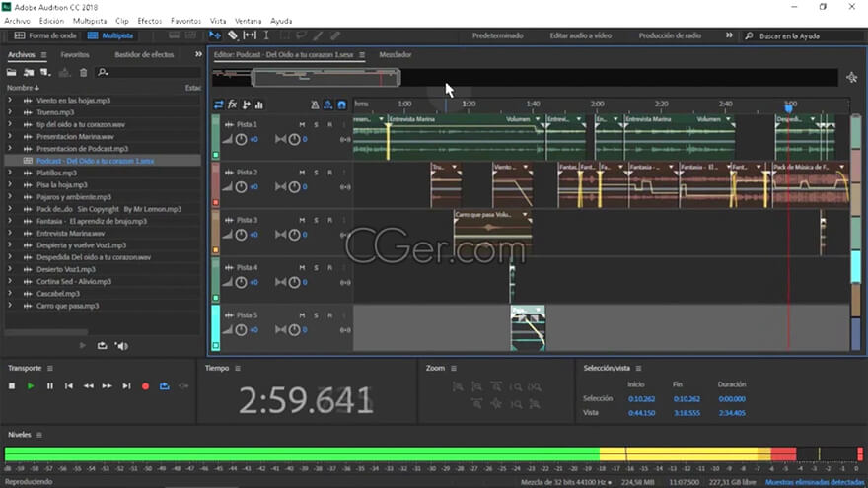
Task: Open the Multipista menu
Action: [90, 21]
